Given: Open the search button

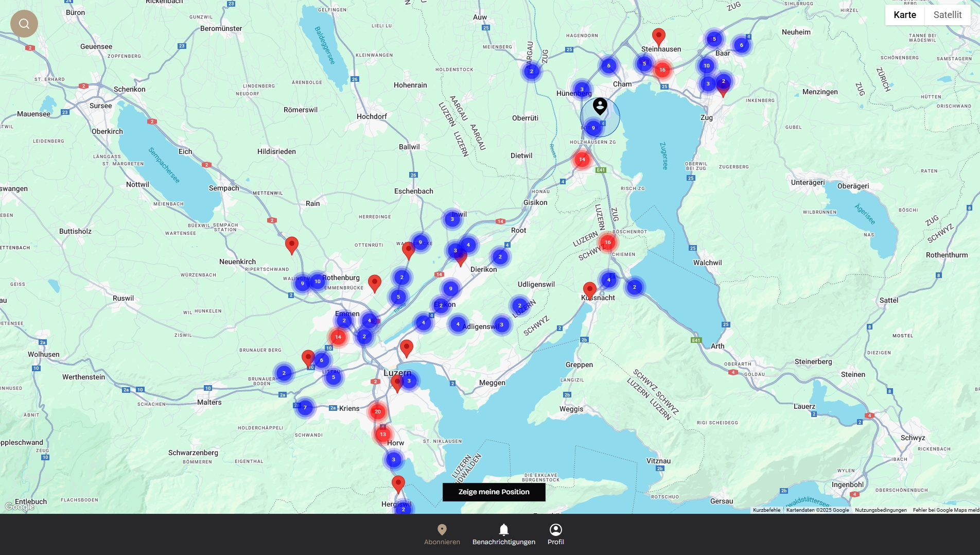Looking at the screenshot, I should click(x=24, y=24).
